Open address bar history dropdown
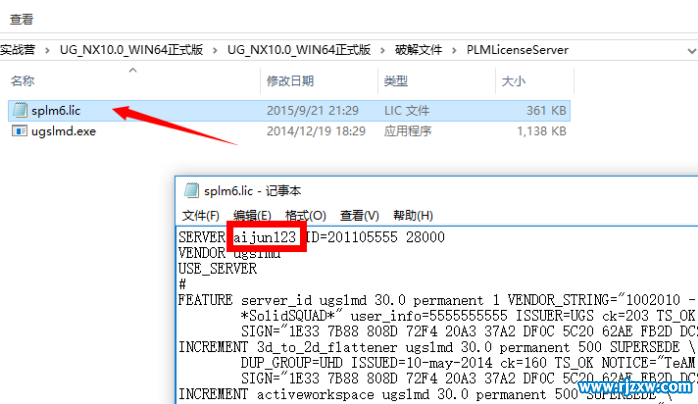Viewport: 698px width, 404px height. click(x=691, y=51)
